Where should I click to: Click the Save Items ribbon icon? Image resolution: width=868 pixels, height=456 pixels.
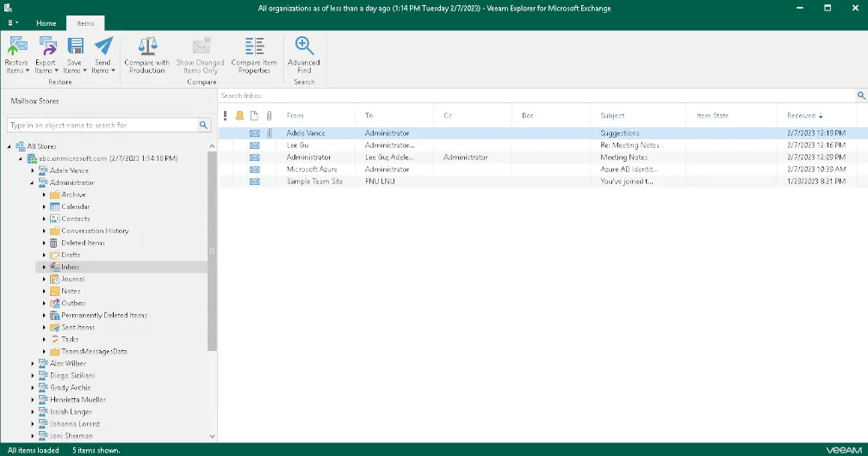[75, 46]
